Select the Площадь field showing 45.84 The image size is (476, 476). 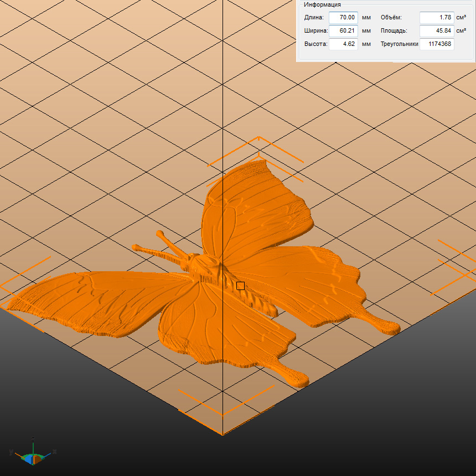pyautogui.click(x=436, y=31)
